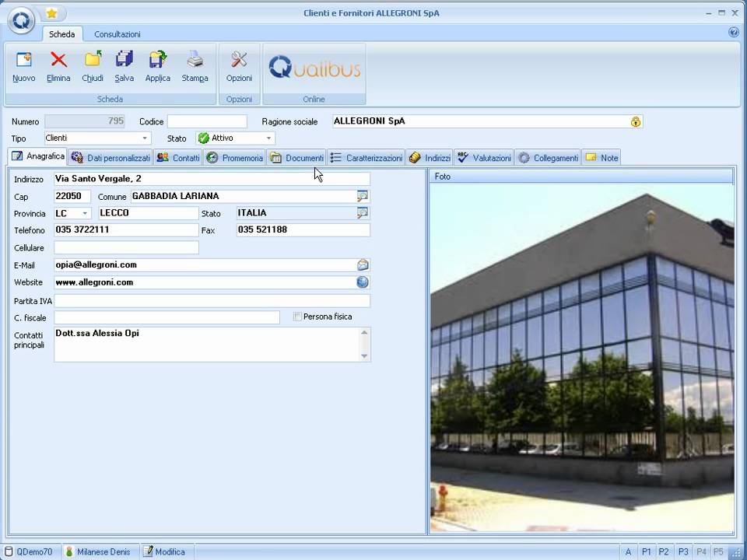This screenshot has width=747, height=560.
Task: Search Stato country with the magnifier icon
Action: [x=363, y=213]
